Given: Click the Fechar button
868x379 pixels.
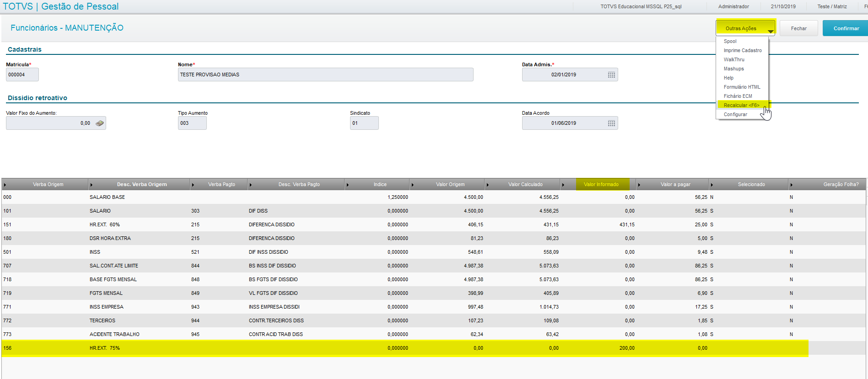Looking at the screenshot, I should point(799,28).
